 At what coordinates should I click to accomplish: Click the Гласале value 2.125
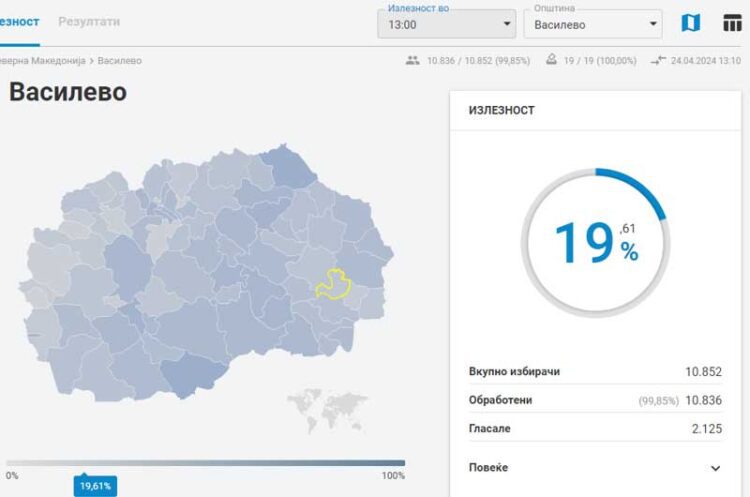click(x=706, y=429)
